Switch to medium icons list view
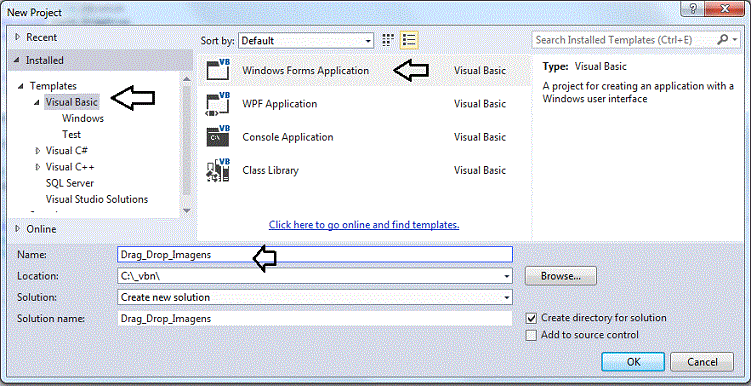 click(x=409, y=40)
